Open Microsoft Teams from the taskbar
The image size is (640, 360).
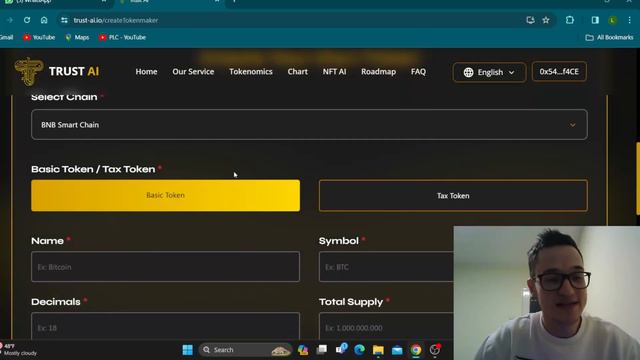pos(341,349)
